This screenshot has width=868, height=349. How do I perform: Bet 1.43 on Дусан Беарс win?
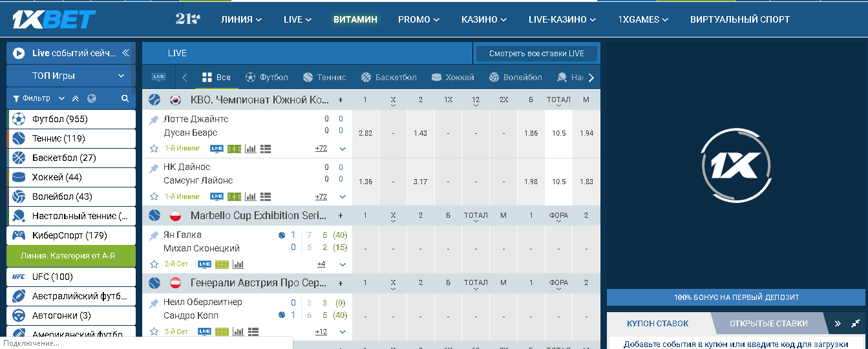[421, 133]
